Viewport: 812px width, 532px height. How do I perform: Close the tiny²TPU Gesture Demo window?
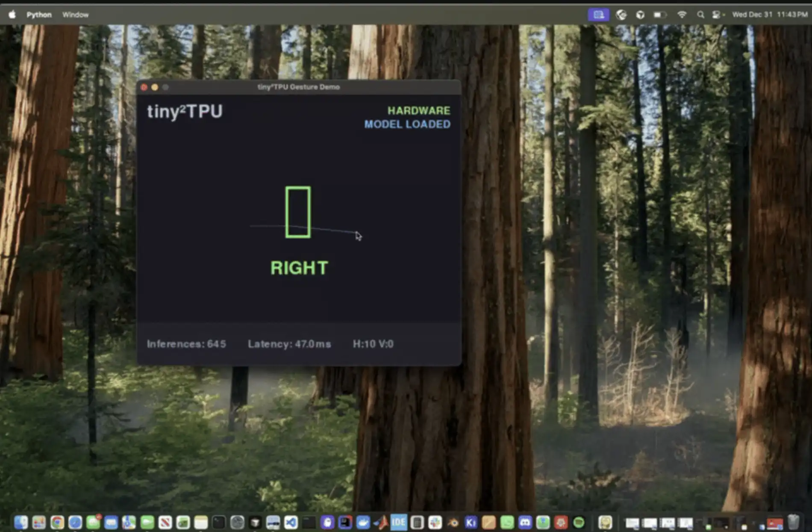[144, 87]
